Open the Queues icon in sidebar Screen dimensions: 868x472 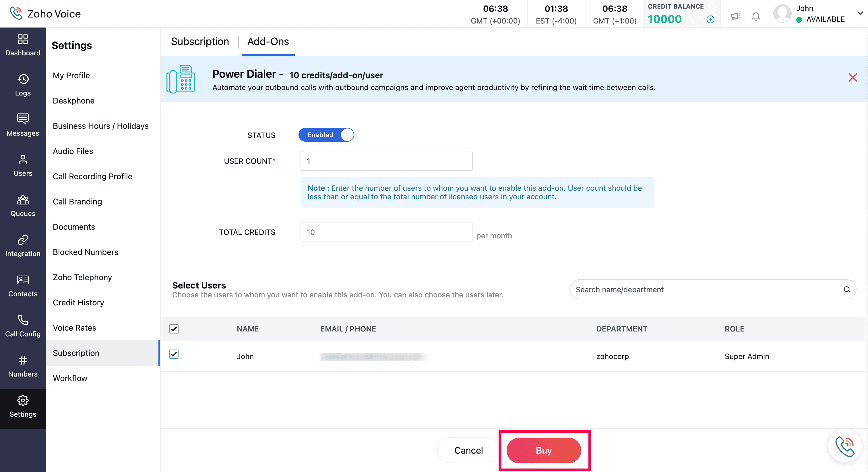tap(23, 205)
